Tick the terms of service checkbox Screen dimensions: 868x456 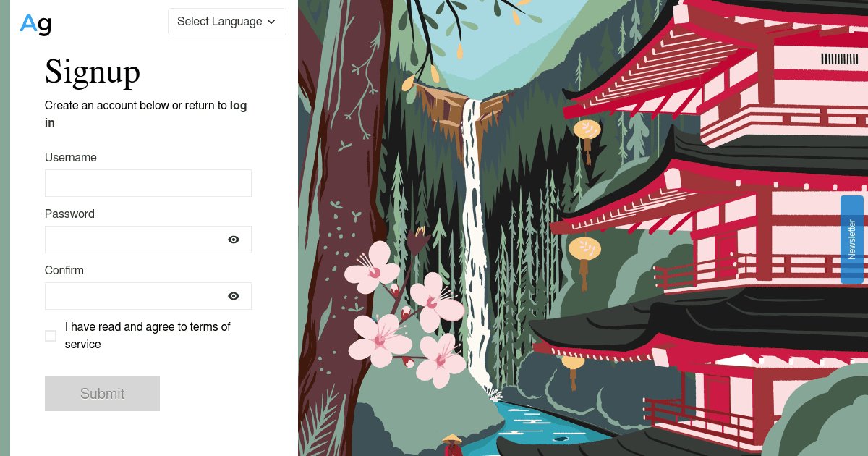pos(51,336)
